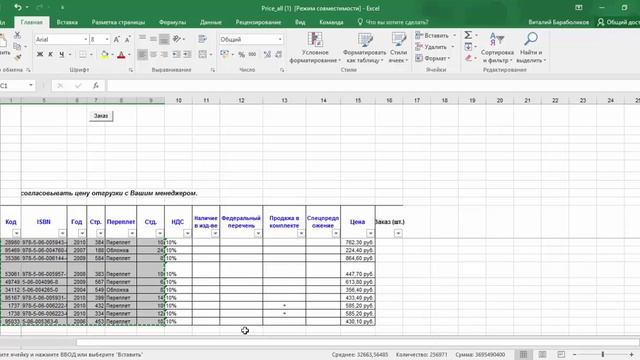Screen dimensions: 640x360
Task: Select the Format Painter brush
Action: click(x=18, y=58)
